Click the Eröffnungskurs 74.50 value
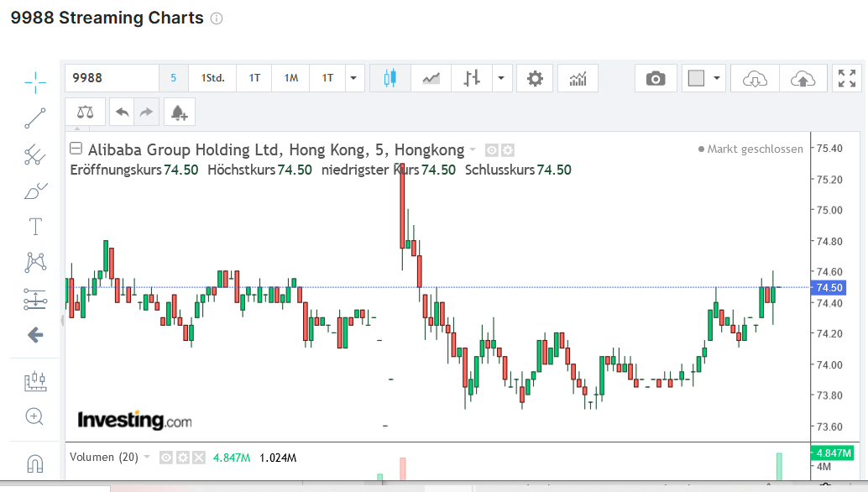868x492 pixels. [x=181, y=170]
